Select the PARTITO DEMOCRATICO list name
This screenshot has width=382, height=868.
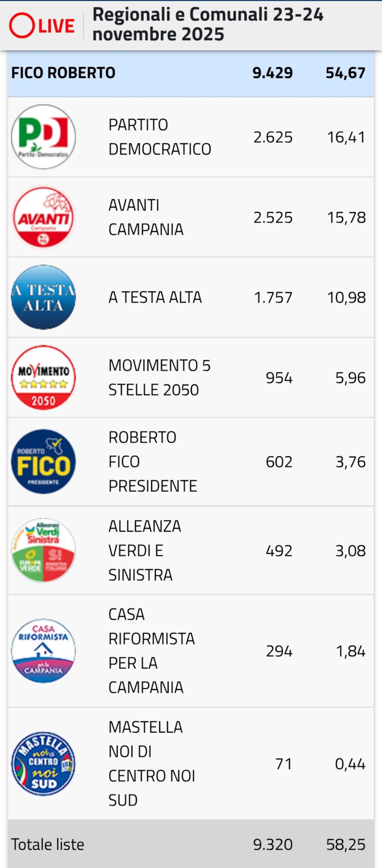click(160, 137)
